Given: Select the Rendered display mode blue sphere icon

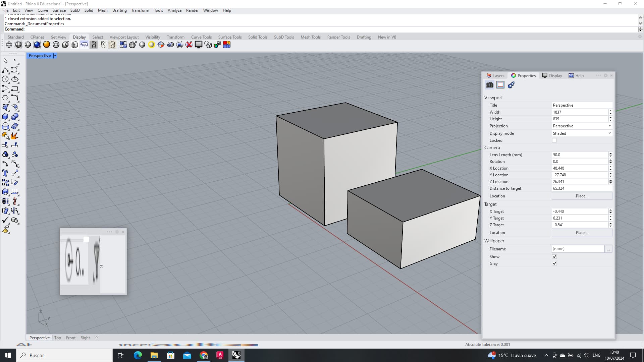Looking at the screenshot, I should [x=37, y=45].
